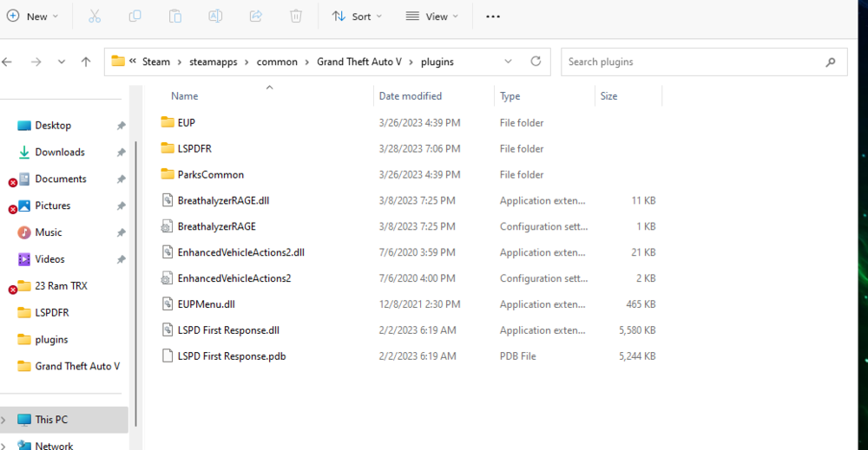Select BreathalyzerRAGE configuration file icon

[x=167, y=226]
